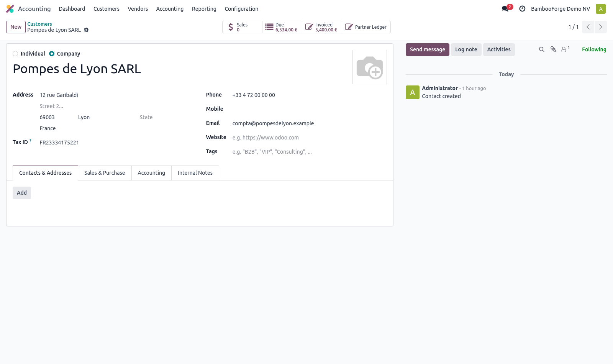
Task: Select the Contacts & Addresses tab
Action: point(46,173)
